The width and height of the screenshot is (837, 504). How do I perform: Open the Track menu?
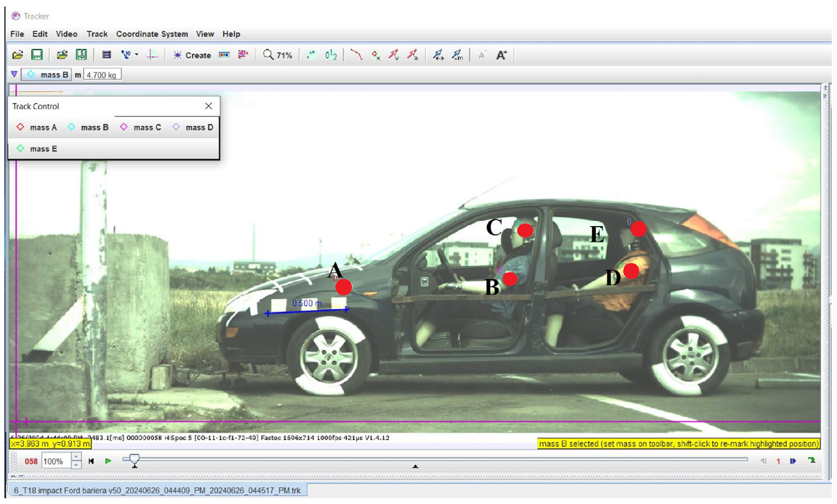click(97, 34)
